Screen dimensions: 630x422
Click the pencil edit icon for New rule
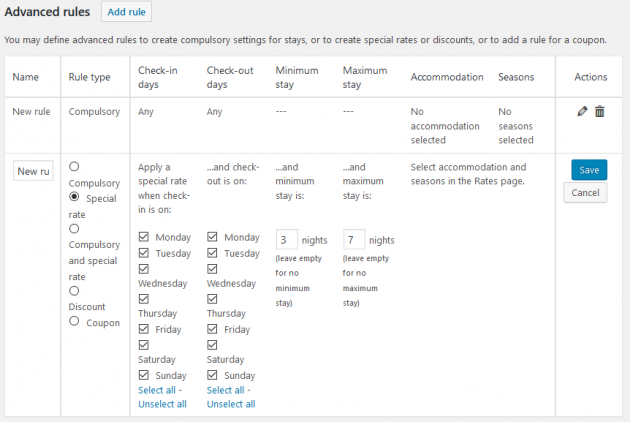(x=582, y=111)
